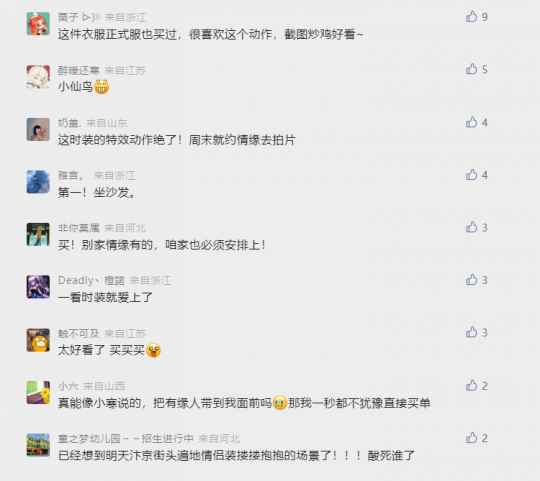Screen dimensions: 540x481
Task: View avatar of the Deadly user
Action: point(38,286)
